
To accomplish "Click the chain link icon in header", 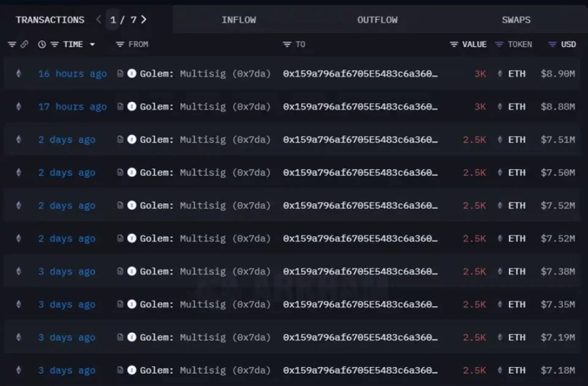I will pyautogui.click(x=24, y=44).
